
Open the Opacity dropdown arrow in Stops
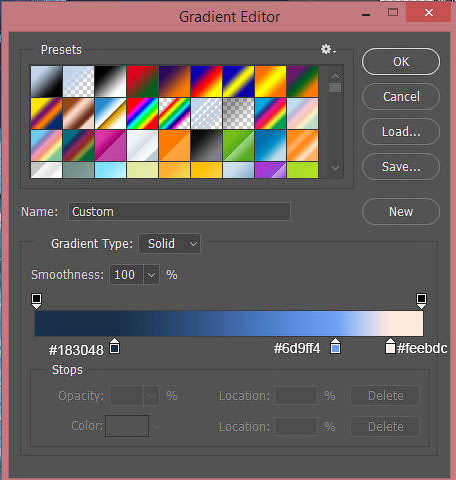point(151,396)
